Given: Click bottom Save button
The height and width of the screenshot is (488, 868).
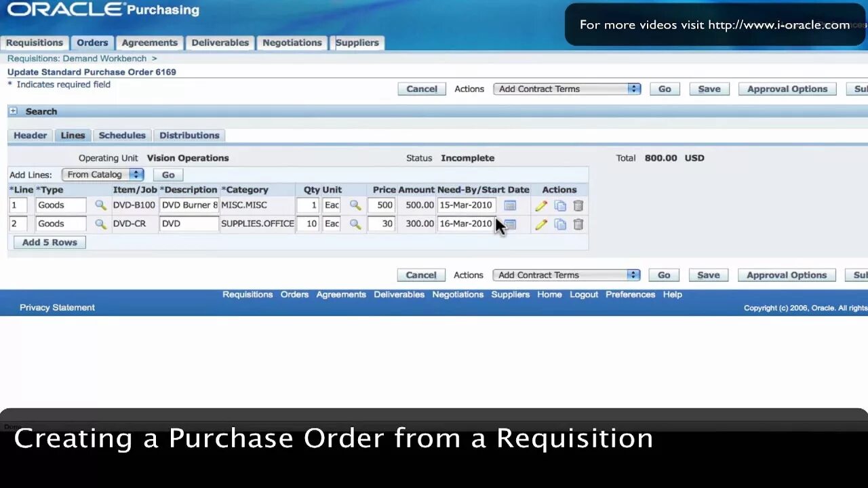Looking at the screenshot, I should coord(709,275).
